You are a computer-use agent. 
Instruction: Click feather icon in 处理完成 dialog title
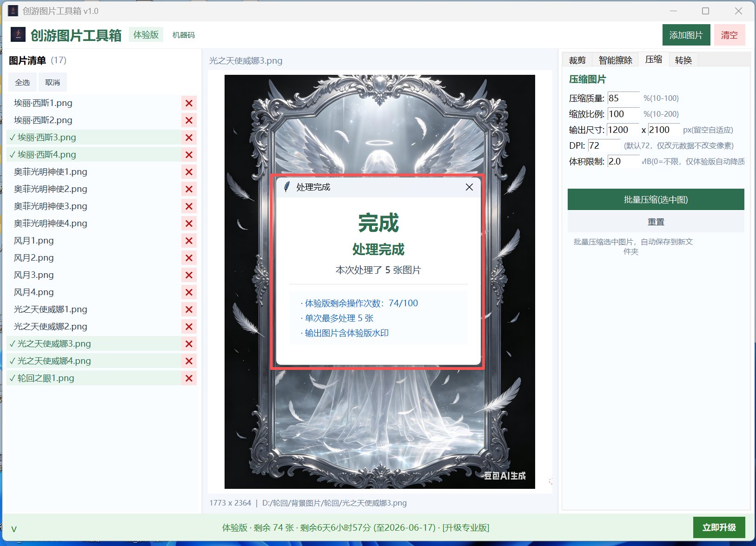287,187
